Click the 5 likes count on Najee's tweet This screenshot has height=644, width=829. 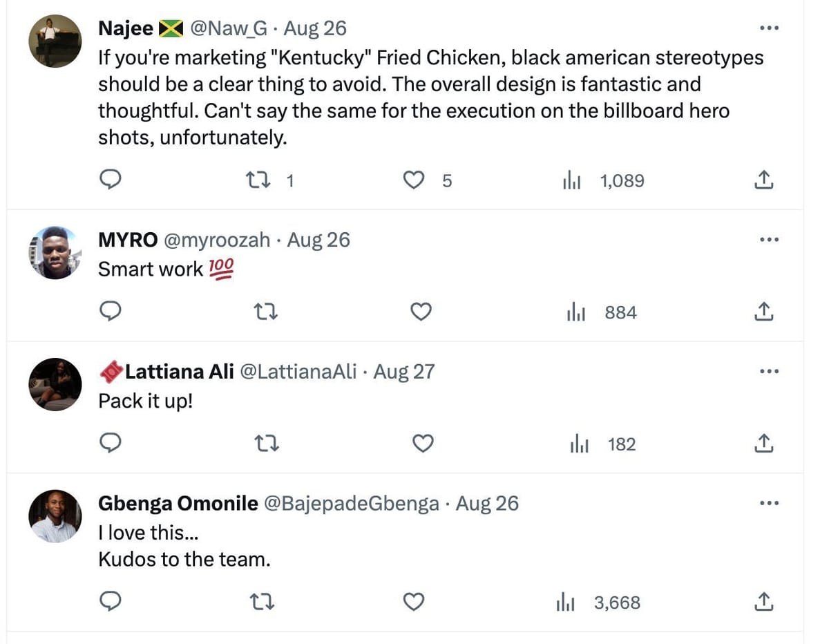446,181
